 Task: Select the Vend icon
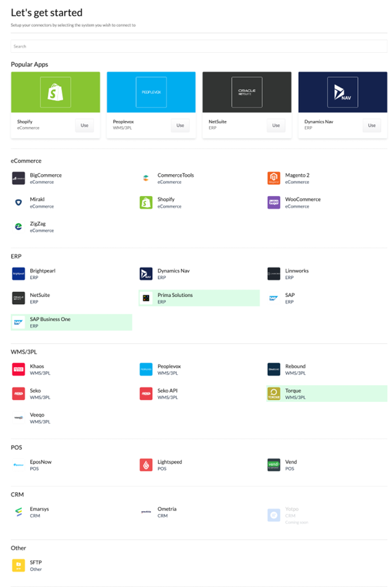(274, 465)
